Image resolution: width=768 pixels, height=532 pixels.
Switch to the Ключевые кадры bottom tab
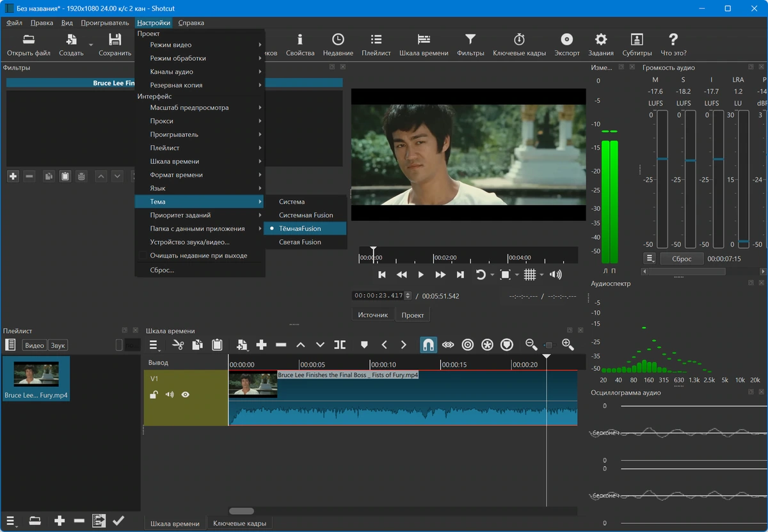click(239, 523)
